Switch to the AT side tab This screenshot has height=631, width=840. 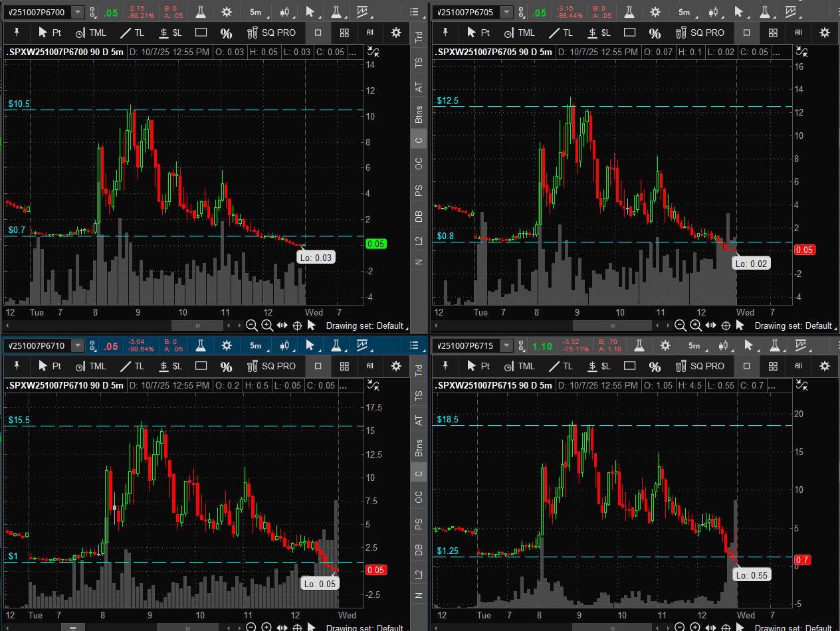pos(419,86)
